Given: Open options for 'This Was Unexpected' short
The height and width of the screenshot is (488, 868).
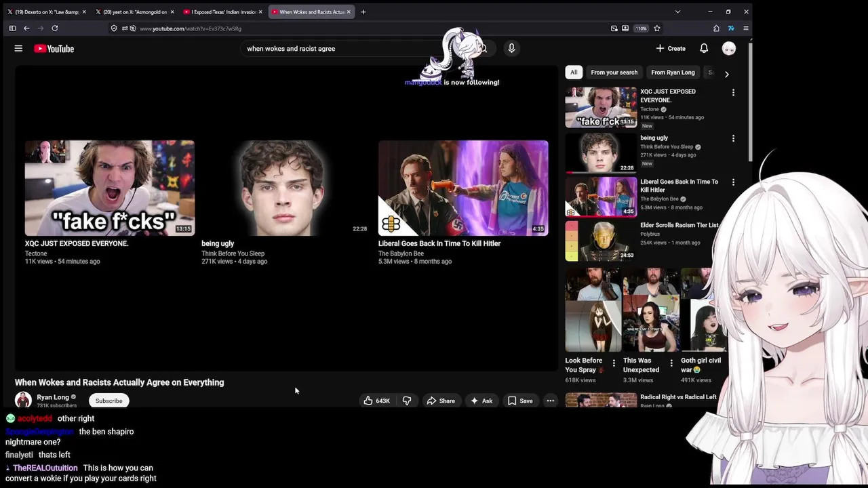Looking at the screenshot, I should [671, 364].
